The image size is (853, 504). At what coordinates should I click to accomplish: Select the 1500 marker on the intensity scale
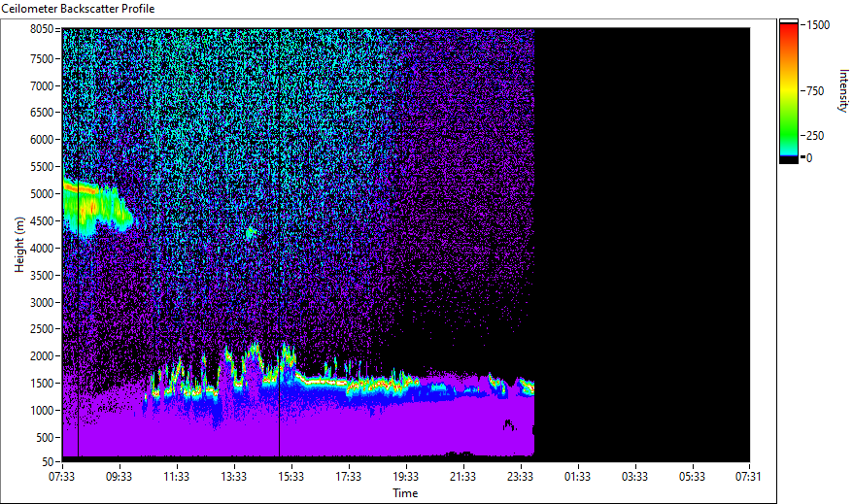pos(818,25)
